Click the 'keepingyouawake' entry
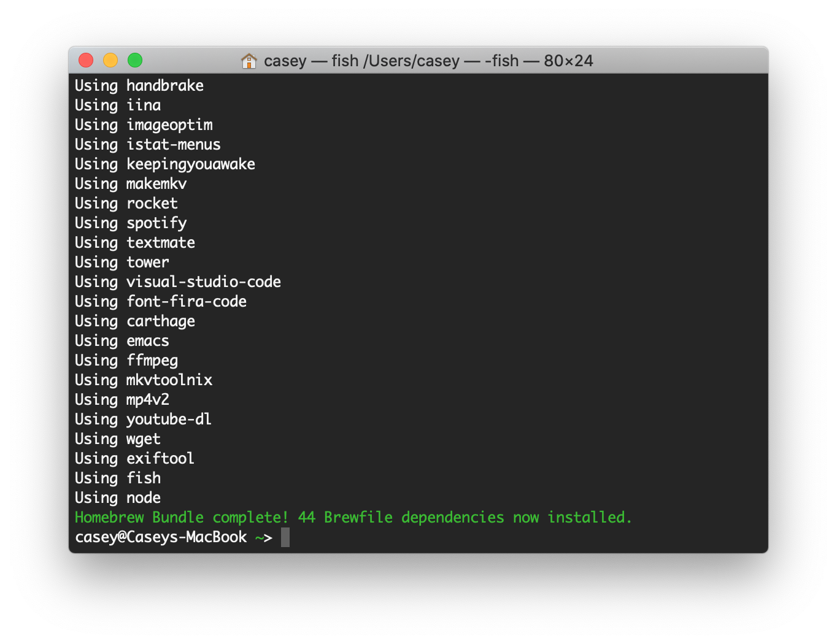 pos(190,164)
